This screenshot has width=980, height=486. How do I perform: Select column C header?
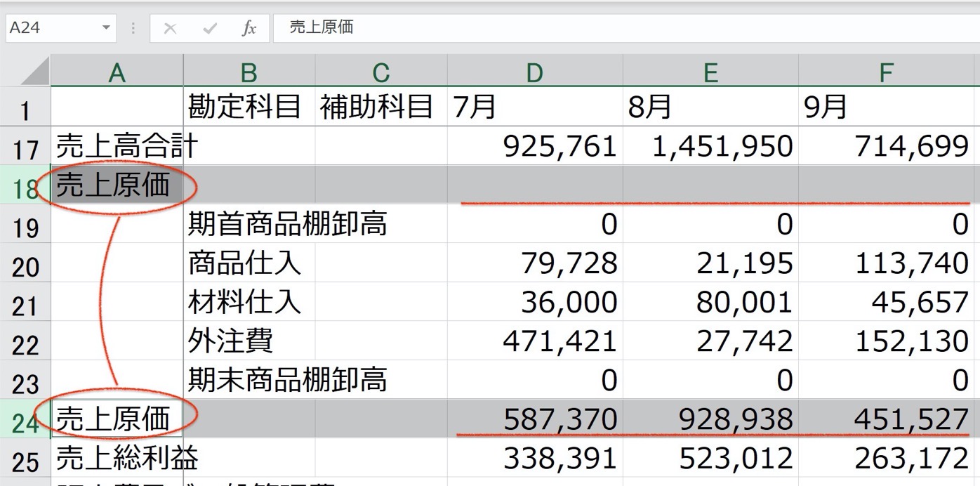coord(381,71)
